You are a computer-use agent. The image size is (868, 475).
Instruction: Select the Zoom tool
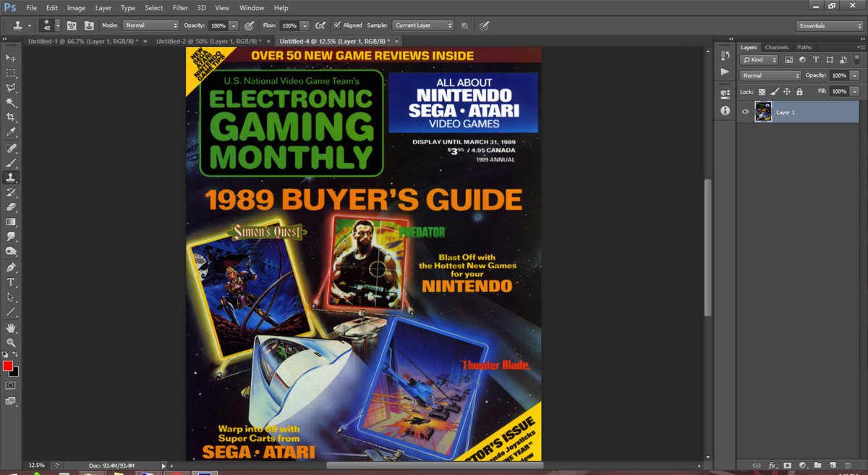click(x=11, y=342)
